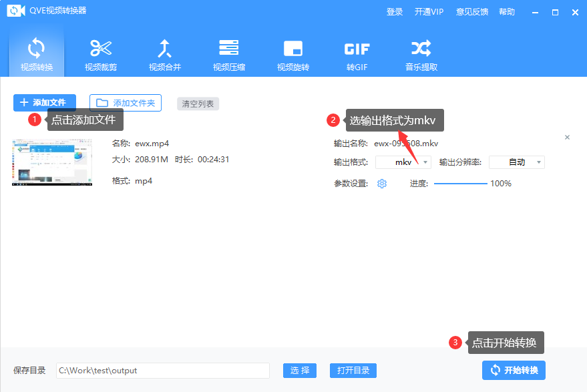Screen dimensions: 587x392
Task: Click the ewx.mp4 video thumbnail
Action: (x=52, y=162)
